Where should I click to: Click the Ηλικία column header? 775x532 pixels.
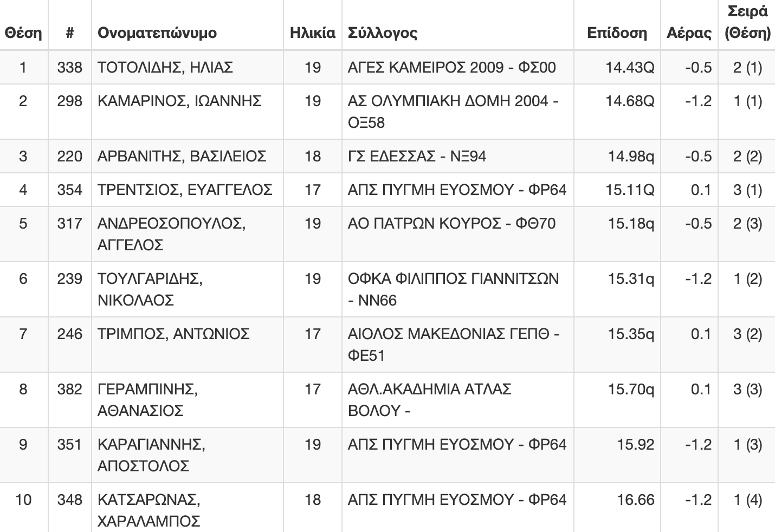(x=313, y=33)
